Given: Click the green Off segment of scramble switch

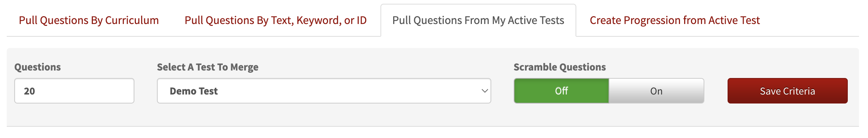Looking at the screenshot, I should 561,91.
